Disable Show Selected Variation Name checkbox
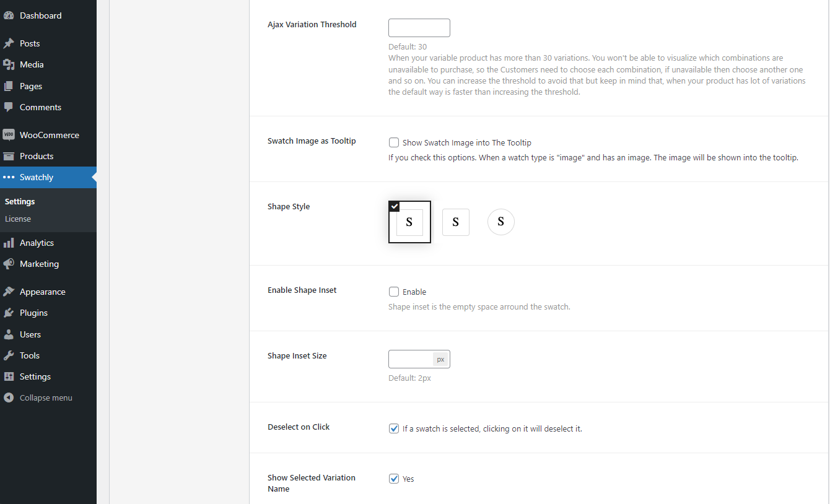Image resolution: width=830 pixels, height=504 pixels. point(394,479)
